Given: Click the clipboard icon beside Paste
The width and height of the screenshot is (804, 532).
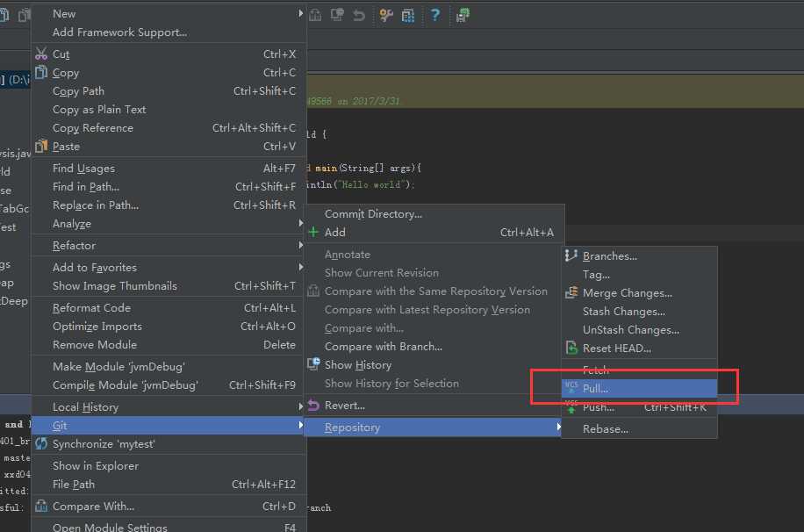Looking at the screenshot, I should tap(41, 147).
